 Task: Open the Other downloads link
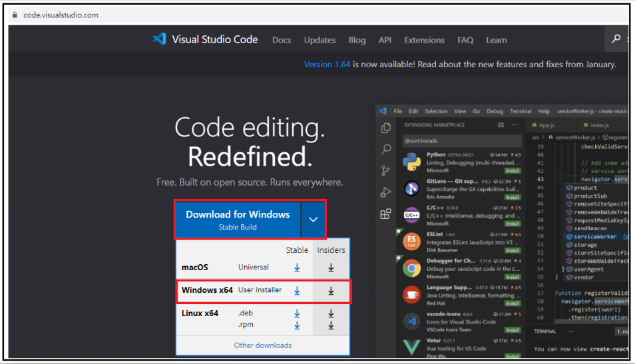click(x=263, y=345)
